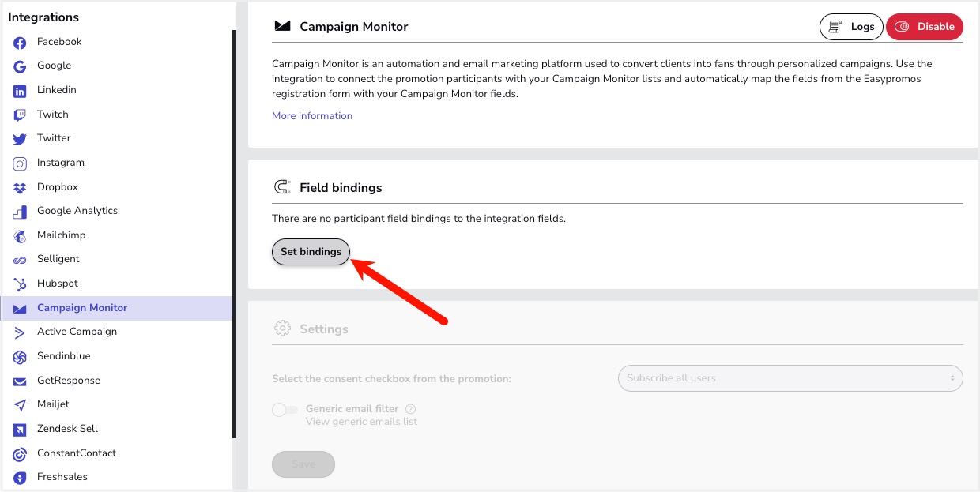
Task: Toggle the Generic email filter switch
Action: 285,409
